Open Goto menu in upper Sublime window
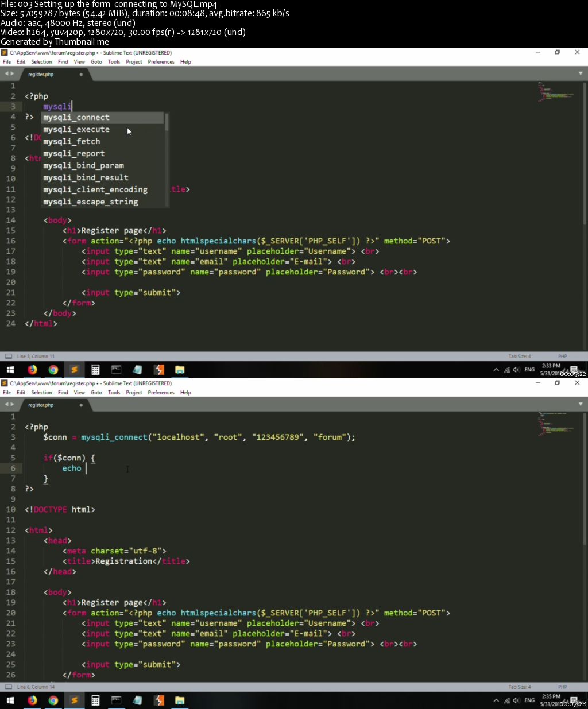This screenshot has height=709, width=588. coord(96,62)
